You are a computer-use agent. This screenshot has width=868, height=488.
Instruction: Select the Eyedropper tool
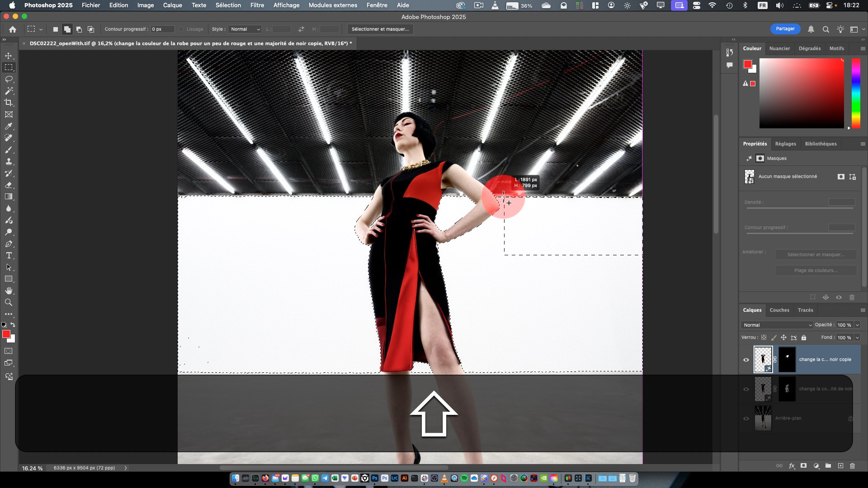pos(9,126)
